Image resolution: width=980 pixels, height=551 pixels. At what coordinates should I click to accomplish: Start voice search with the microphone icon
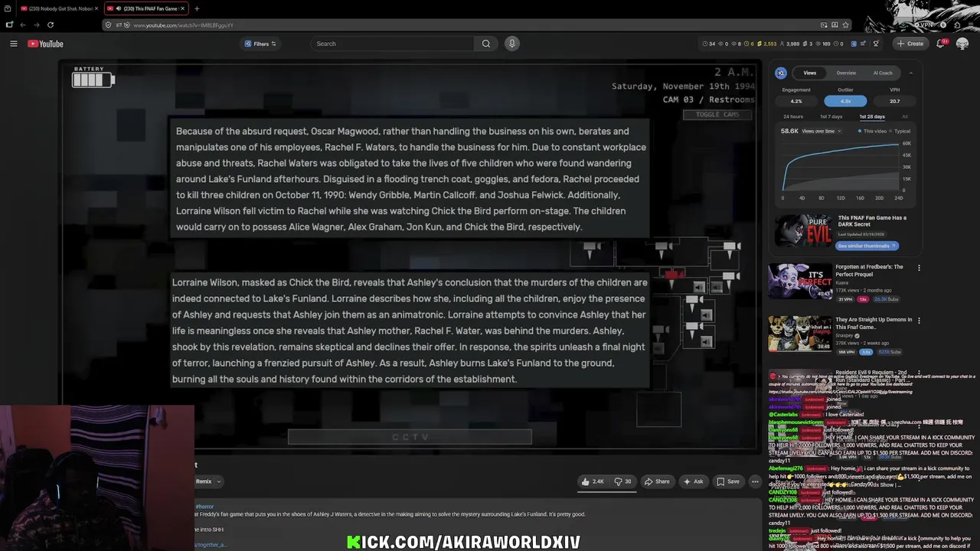(512, 44)
